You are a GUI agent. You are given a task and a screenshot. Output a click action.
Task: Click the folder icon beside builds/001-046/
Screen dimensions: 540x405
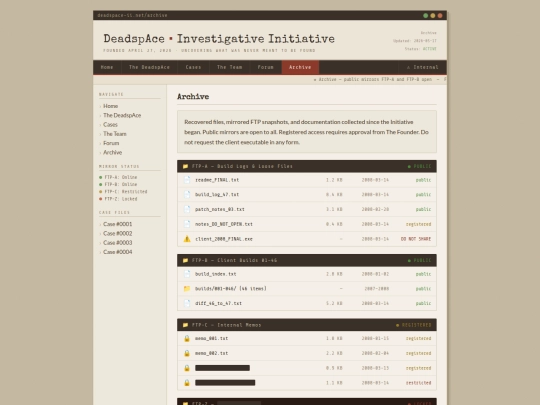[x=187, y=289]
